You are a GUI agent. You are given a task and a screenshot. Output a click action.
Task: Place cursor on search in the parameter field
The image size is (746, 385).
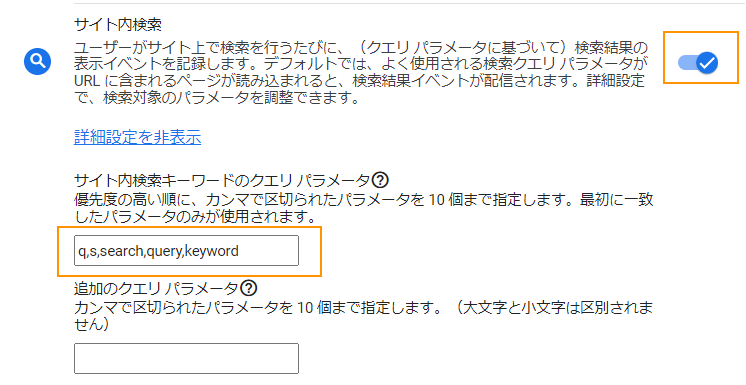[122, 251]
